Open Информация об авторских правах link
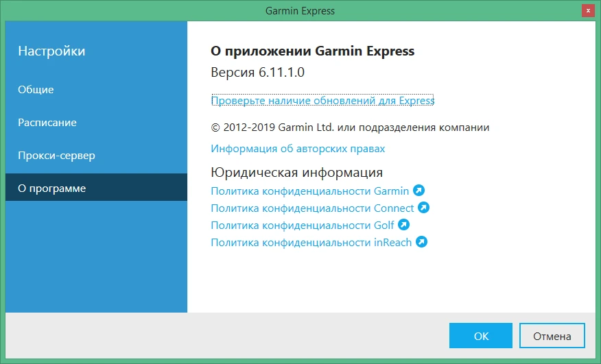Viewport: 601px width, 364px height. pyautogui.click(x=298, y=149)
